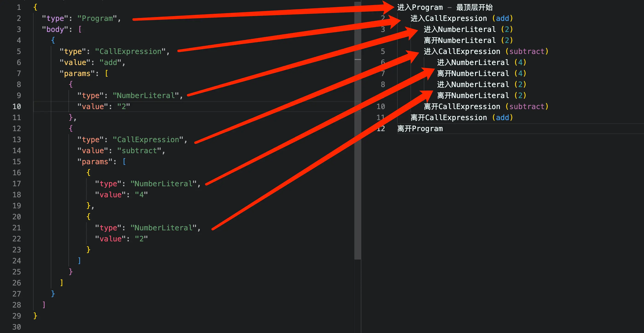Click the "CallExpression" string on line 13
The width and height of the screenshot is (644, 333).
click(x=148, y=140)
